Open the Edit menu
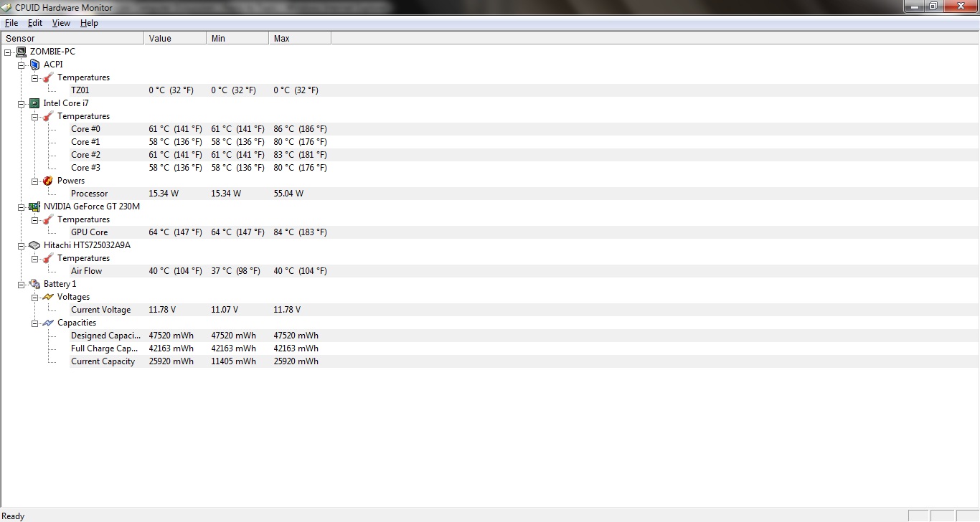This screenshot has width=980, height=522. [35, 23]
